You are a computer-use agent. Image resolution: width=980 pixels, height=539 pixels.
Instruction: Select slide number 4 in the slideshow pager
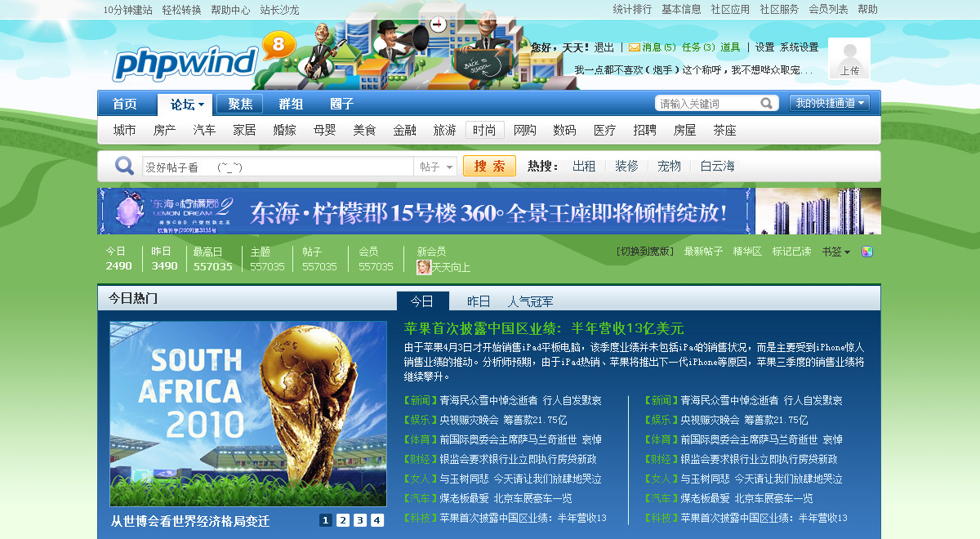click(x=377, y=520)
